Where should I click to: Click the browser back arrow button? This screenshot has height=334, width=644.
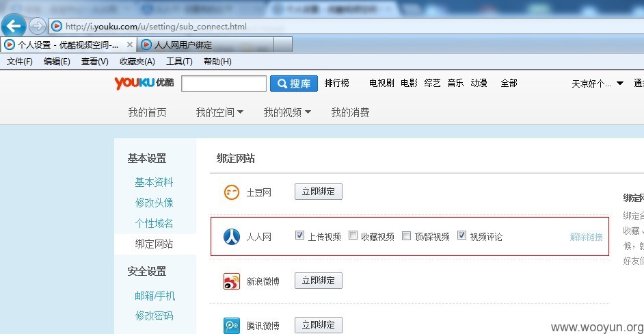14,26
